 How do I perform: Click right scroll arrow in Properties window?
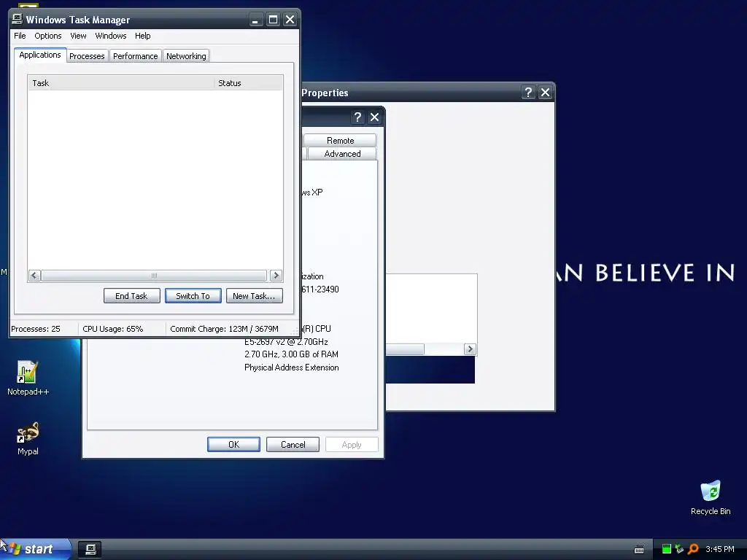click(470, 349)
